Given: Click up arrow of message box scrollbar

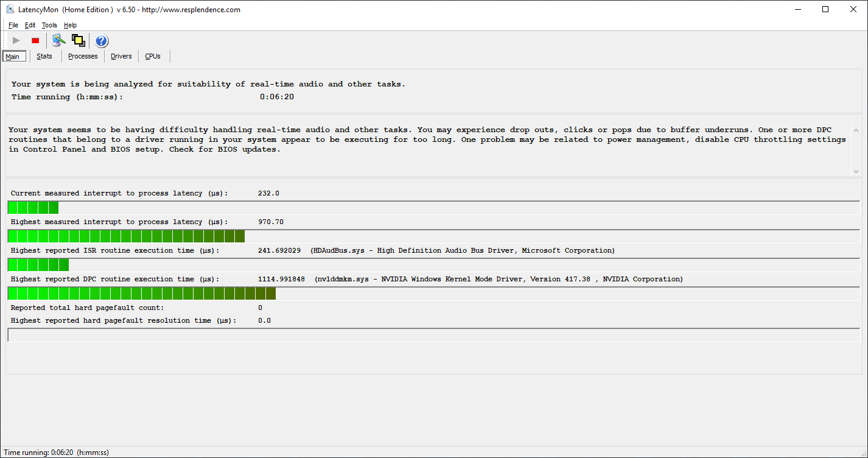Looking at the screenshot, I should click(856, 130).
